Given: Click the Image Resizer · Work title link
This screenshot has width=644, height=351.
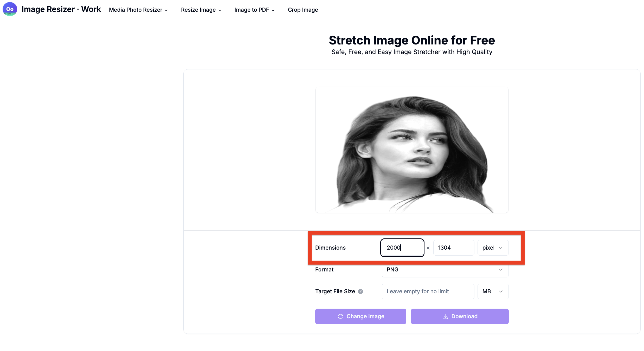Looking at the screenshot, I should 61,9.
